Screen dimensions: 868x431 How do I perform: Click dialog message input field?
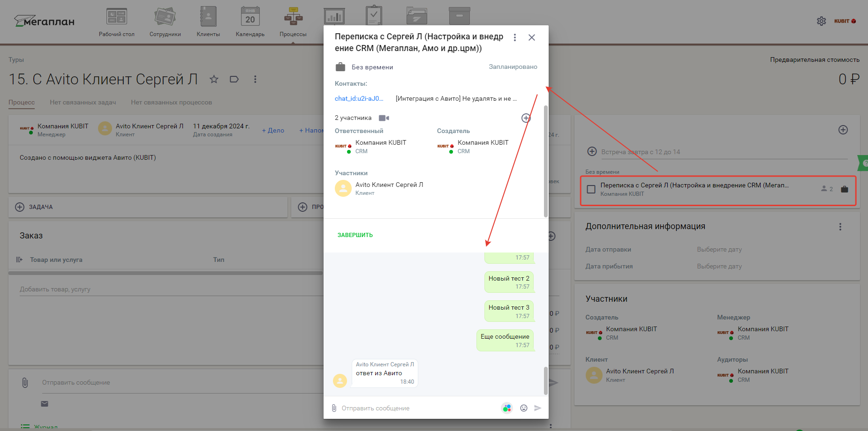coord(417,408)
